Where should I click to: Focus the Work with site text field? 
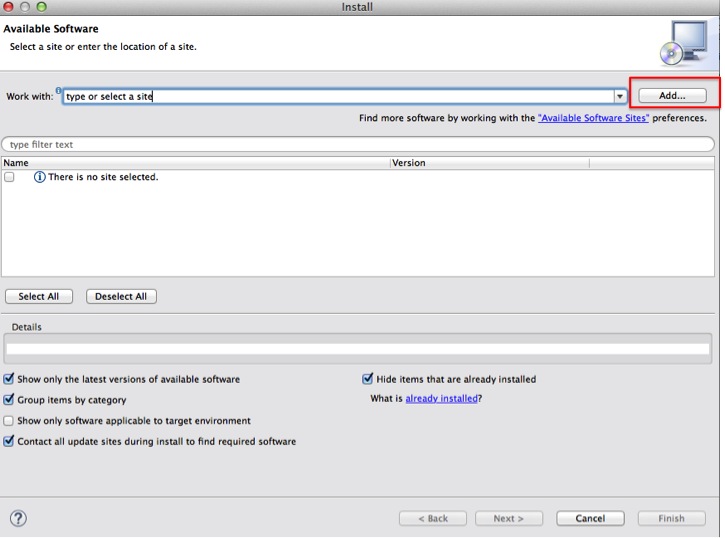(x=338, y=96)
